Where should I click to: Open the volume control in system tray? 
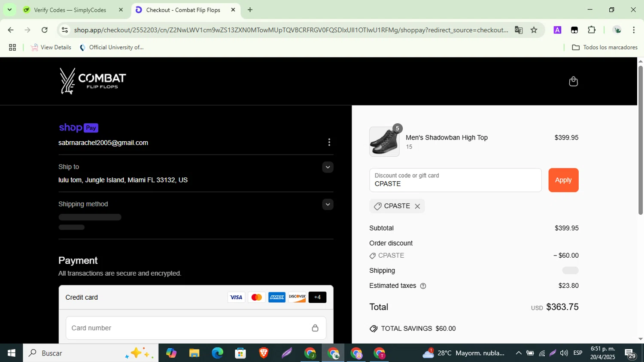[564, 353]
